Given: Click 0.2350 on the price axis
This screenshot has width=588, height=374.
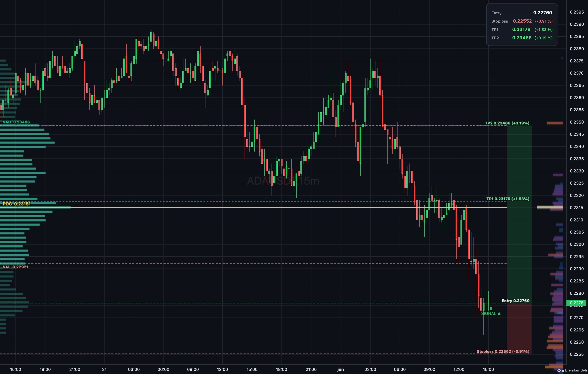Looking at the screenshot, I should [577, 122].
